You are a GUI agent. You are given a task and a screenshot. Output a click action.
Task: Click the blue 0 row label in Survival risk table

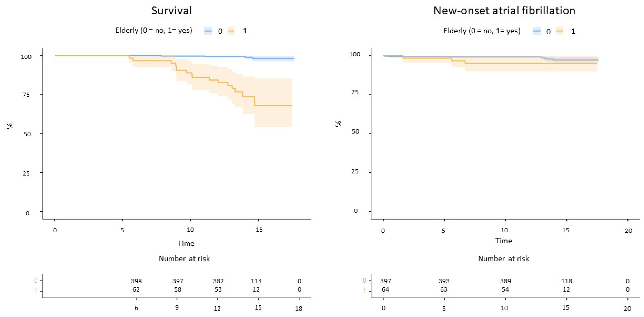pyautogui.click(x=36, y=281)
